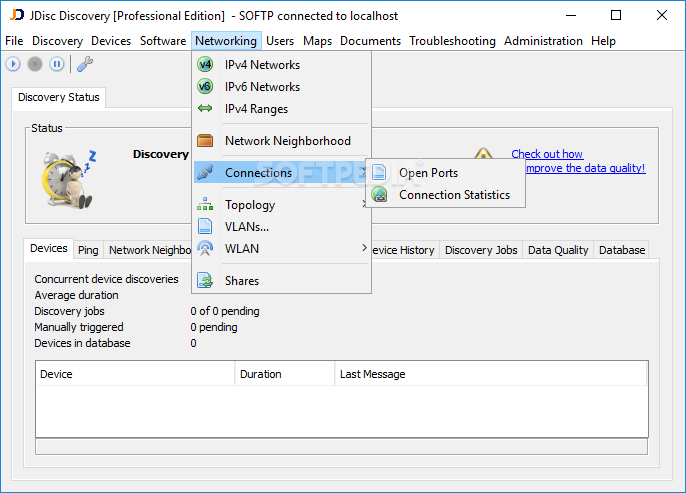Click the stop discovery toolbar icon
This screenshot has width=686, height=493.
coord(35,64)
